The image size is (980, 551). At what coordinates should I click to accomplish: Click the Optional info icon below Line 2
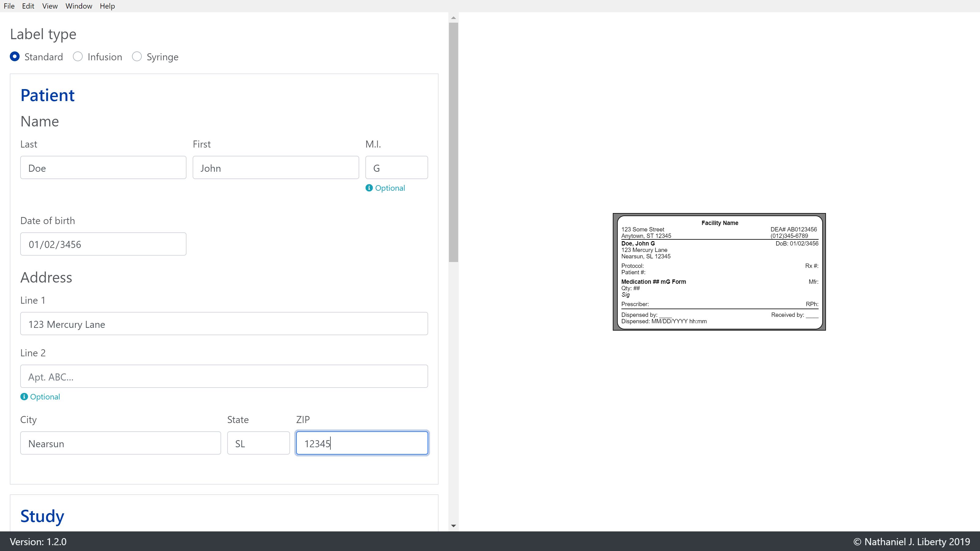[x=24, y=397]
